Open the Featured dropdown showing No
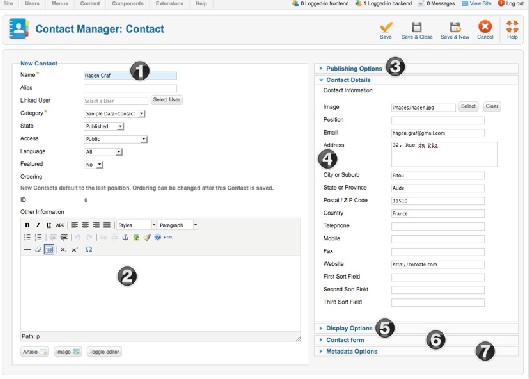Screen dimensions: 529x379 tap(93, 165)
